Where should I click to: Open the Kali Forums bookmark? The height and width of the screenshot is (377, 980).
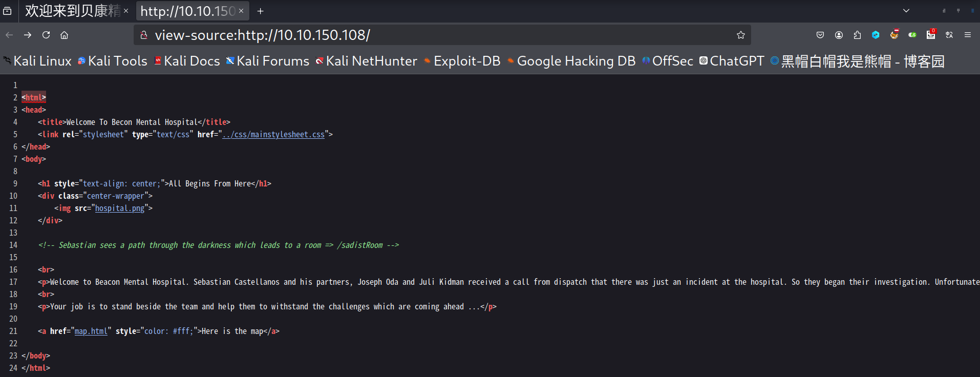tap(268, 61)
